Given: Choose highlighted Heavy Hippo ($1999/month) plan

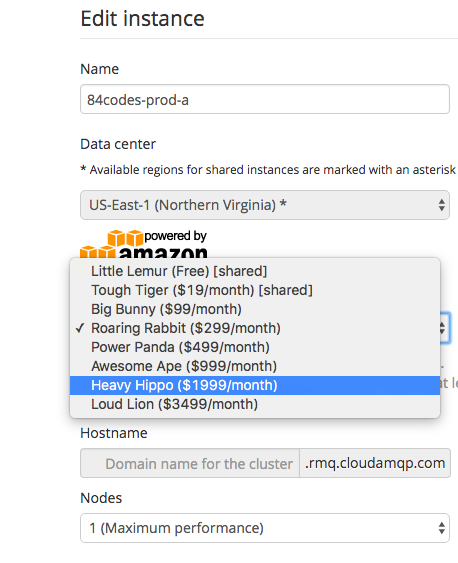Looking at the screenshot, I should 255,385.
